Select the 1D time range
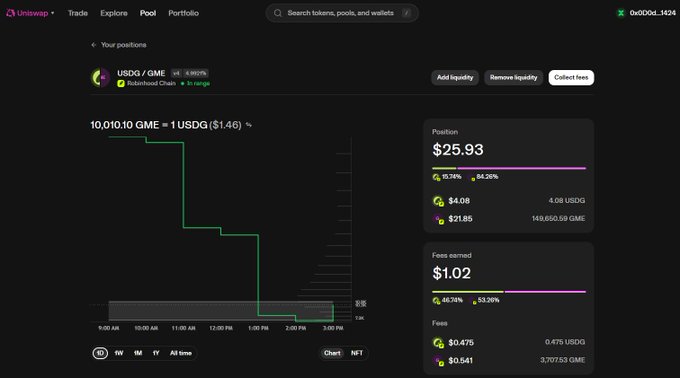680x378 pixels. [100, 353]
